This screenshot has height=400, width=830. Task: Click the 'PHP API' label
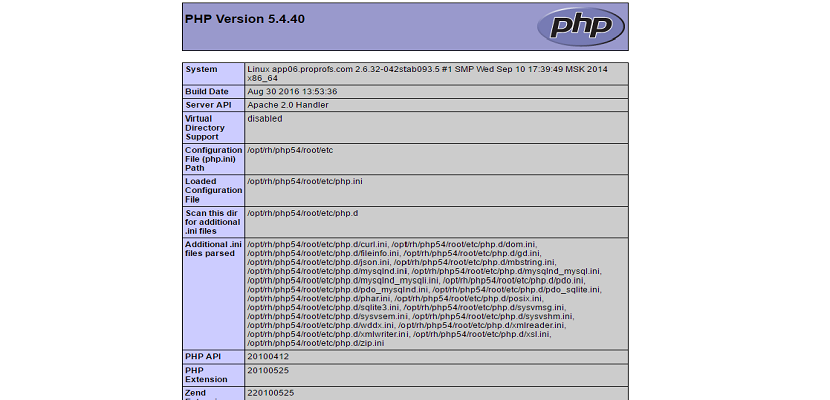[203, 357]
